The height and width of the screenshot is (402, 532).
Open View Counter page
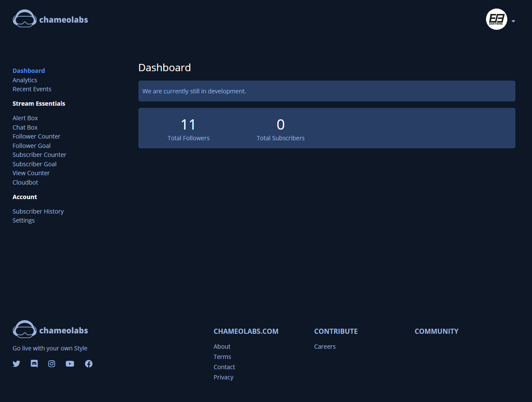[31, 173]
